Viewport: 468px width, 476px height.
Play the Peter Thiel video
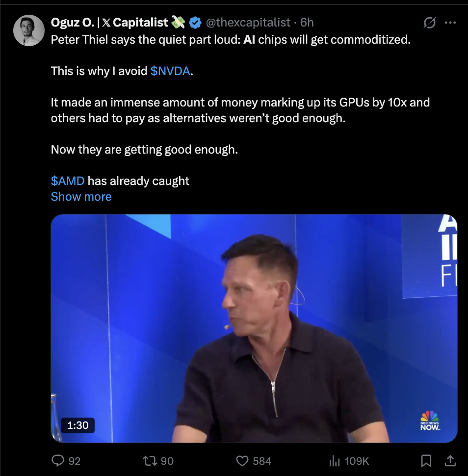point(254,328)
